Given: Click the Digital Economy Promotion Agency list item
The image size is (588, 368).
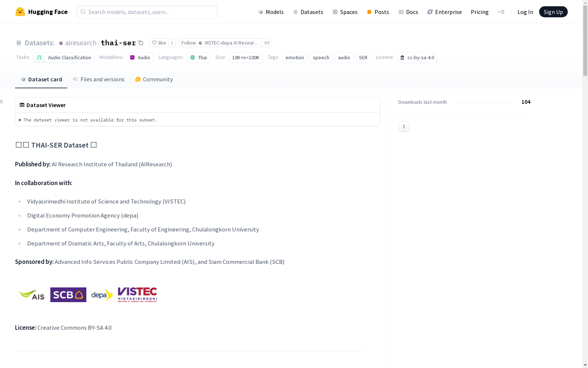Looking at the screenshot, I should click(x=83, y=216).
